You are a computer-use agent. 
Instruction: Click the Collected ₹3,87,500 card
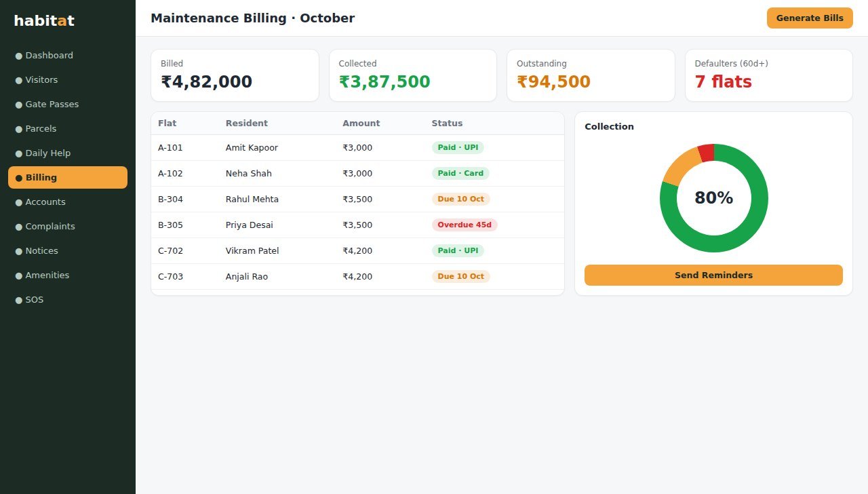click(413, 75)
